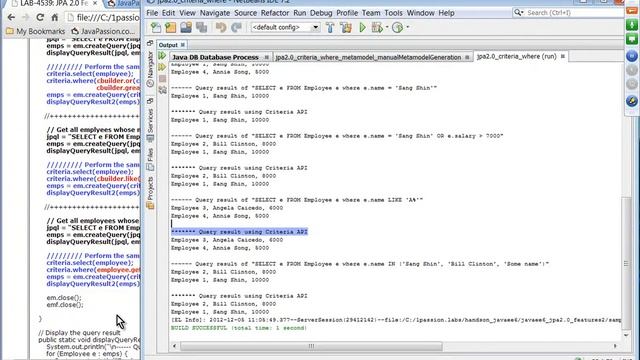Image resolution: width=640 pixels, height=360 pixels.
Task: Open the Help menu
Action: tap(446, 13)
